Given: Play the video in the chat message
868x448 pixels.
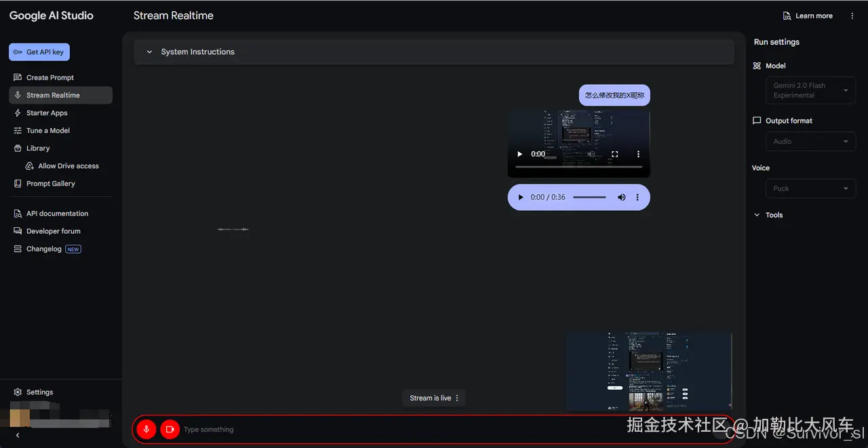Looking at the screenshot, I should coord(520,154).
